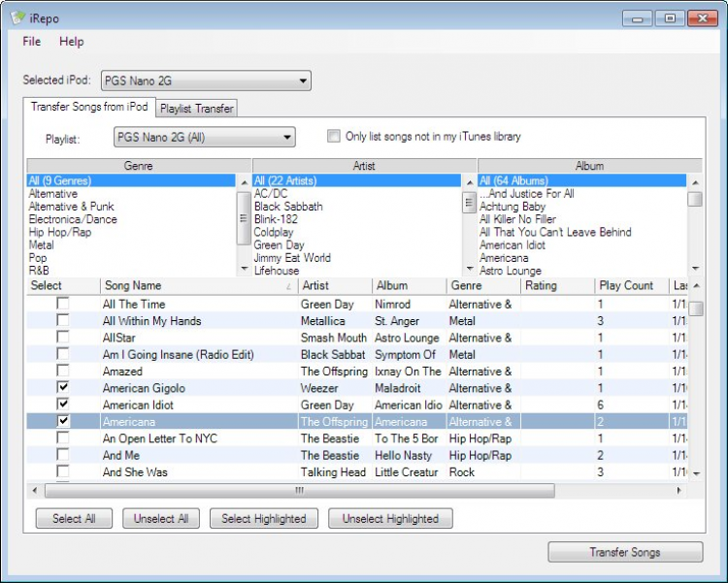Select All (64 Albums) in Album list
728x583 pixels.
[x=582, y=180]
